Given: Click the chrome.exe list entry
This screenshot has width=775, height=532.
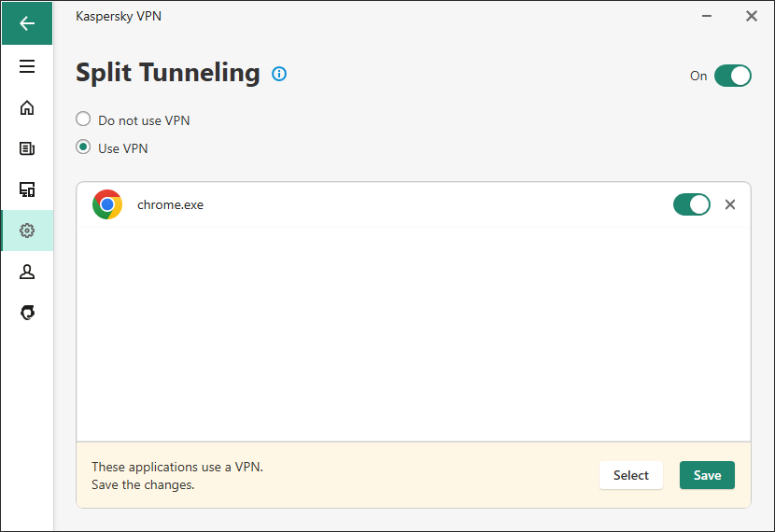Looking at the screenshot, I should (x=414, y=204).
